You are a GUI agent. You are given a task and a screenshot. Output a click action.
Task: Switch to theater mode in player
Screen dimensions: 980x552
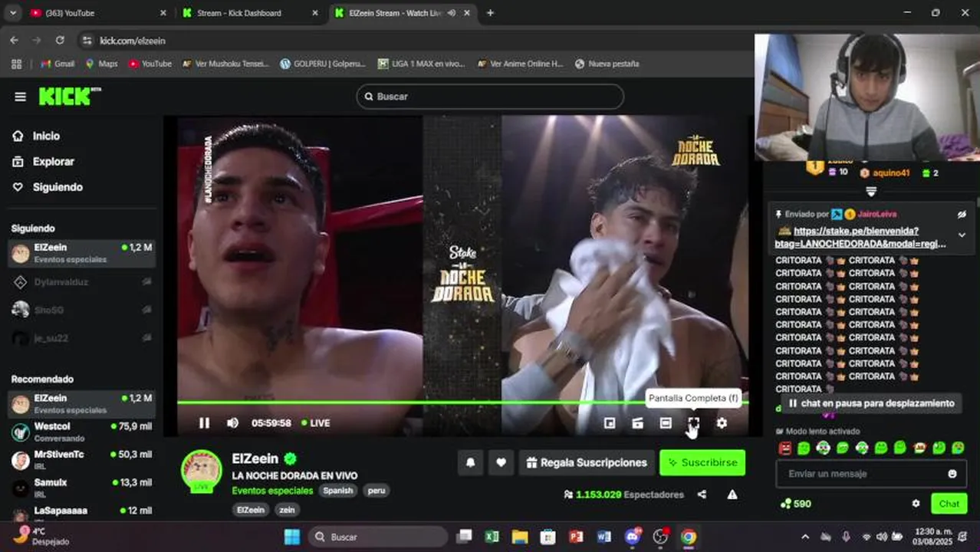[x=666, y=422]
